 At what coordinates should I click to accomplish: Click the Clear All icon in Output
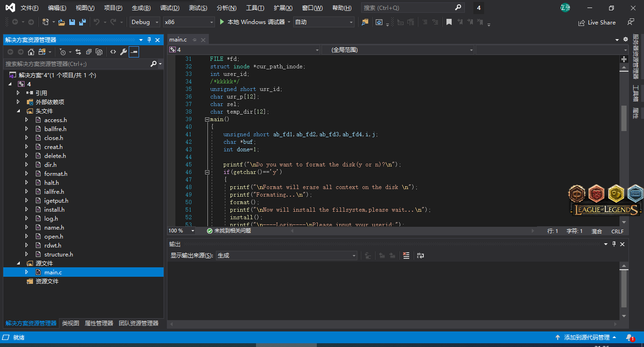click(406, 256)
